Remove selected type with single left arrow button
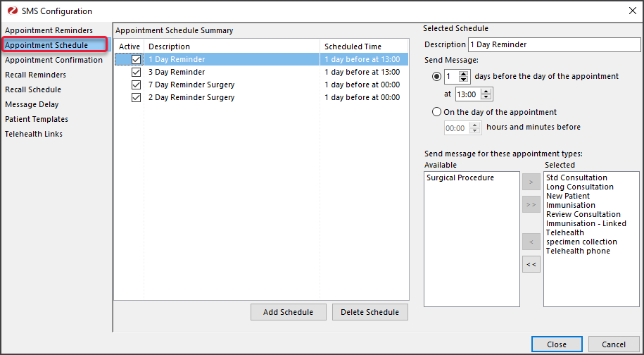The image size is (644, 355). click(x=531, y=242)
